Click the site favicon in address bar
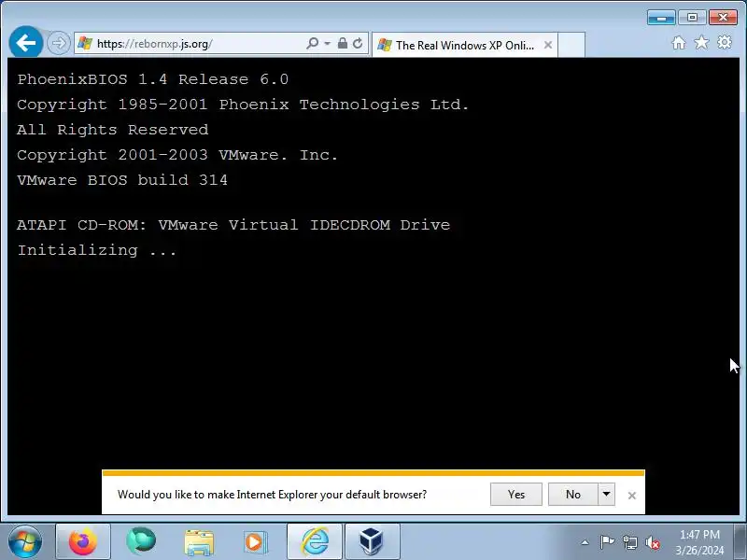The width and height of the screenshot is (747, 560). [85, 43]
